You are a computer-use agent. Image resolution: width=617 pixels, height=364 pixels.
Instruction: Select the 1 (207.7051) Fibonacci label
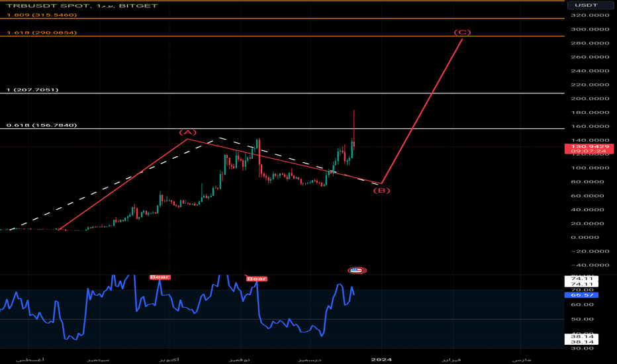click(x=32, y=90)
